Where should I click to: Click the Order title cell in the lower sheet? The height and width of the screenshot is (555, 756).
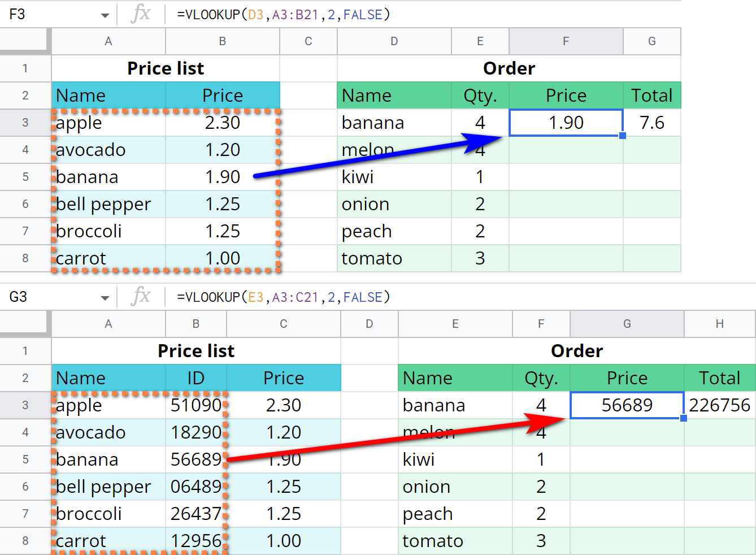coord(576,350)
